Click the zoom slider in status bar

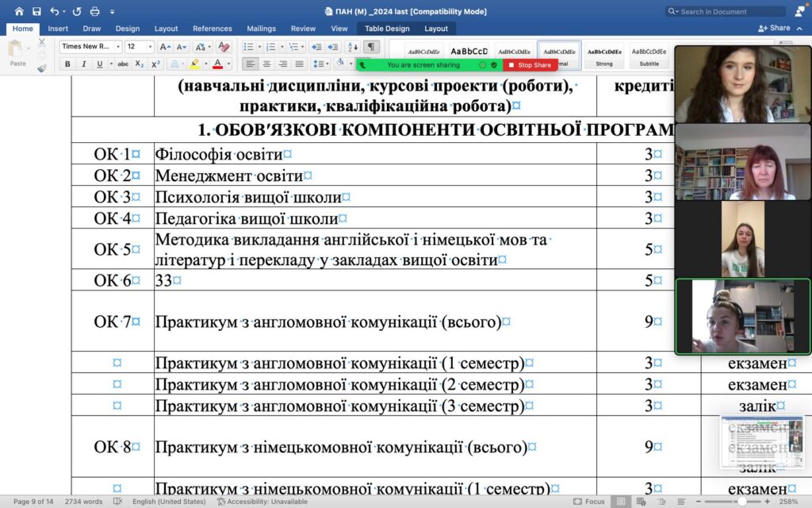point(741,502)
